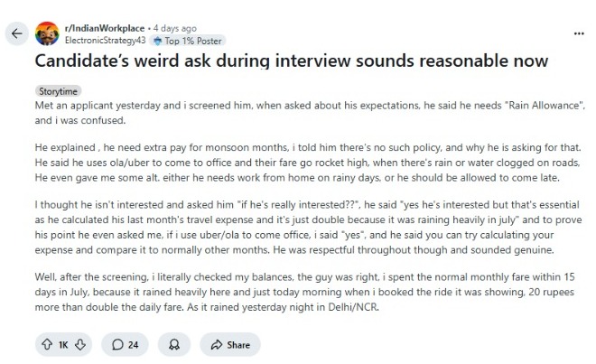The width and height of the screenshot is (596, 364).
Task: Click the post title about candidate's weird ask
Action: tap(291, 61)
